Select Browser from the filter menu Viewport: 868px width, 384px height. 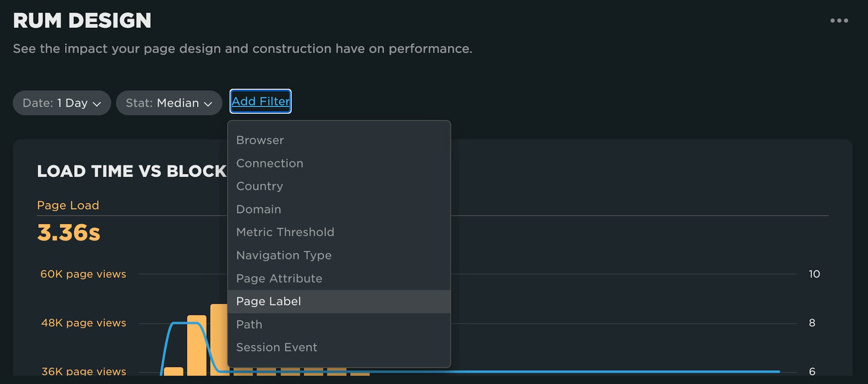[x=260, y=140]
